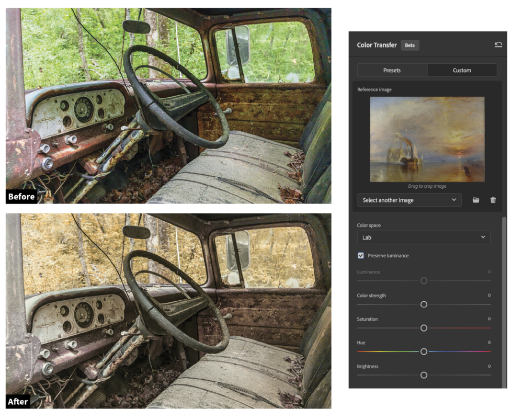
Task: Click the Luminance slider handle
Action: [x=424, y=281]
